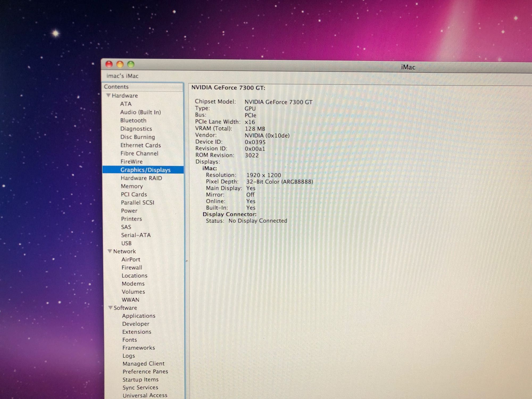Screen dimensions: 532x399
Task: Zoom the window with green button
Action: click(x=131, y=64)
